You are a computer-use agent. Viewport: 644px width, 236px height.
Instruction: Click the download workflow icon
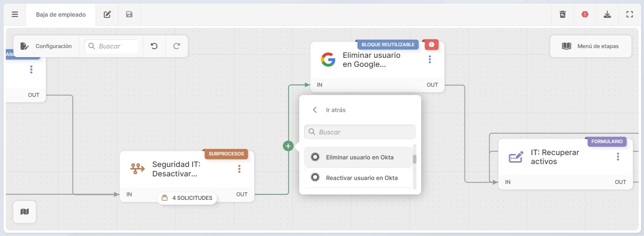[607, 14]
